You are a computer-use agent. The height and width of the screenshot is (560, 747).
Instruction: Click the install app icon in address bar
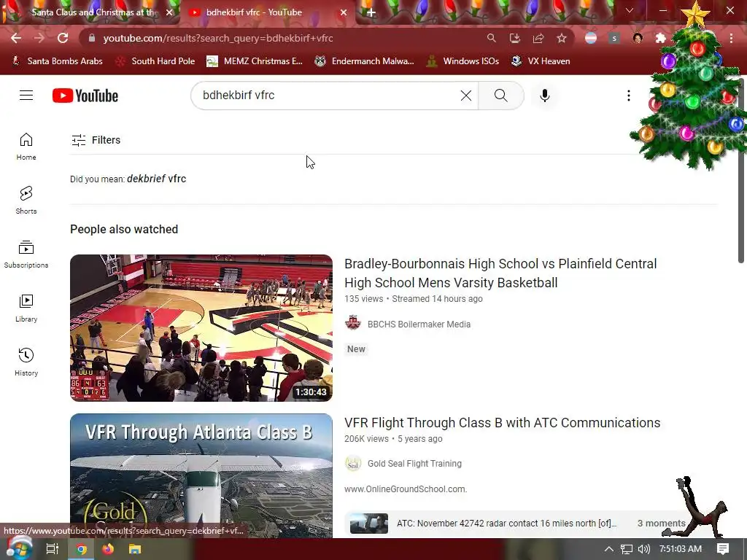click(x=514, y=38)
